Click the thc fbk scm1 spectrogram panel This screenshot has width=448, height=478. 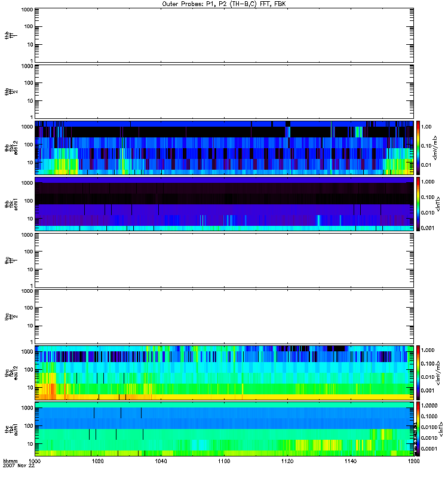[223, 428]
